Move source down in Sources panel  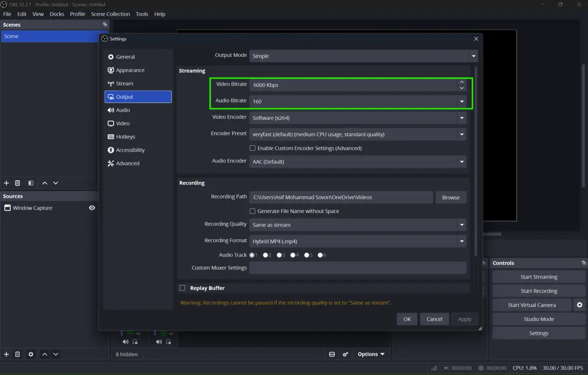(x=56, y=354)
